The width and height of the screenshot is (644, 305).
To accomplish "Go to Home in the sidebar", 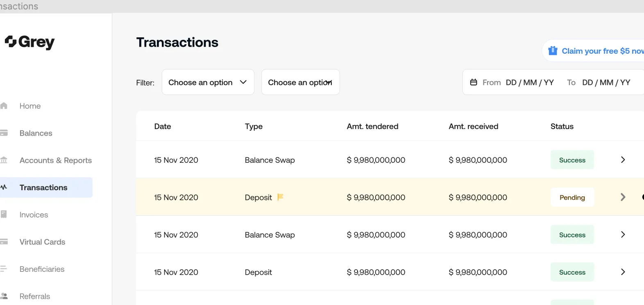I will pos(30,106).
